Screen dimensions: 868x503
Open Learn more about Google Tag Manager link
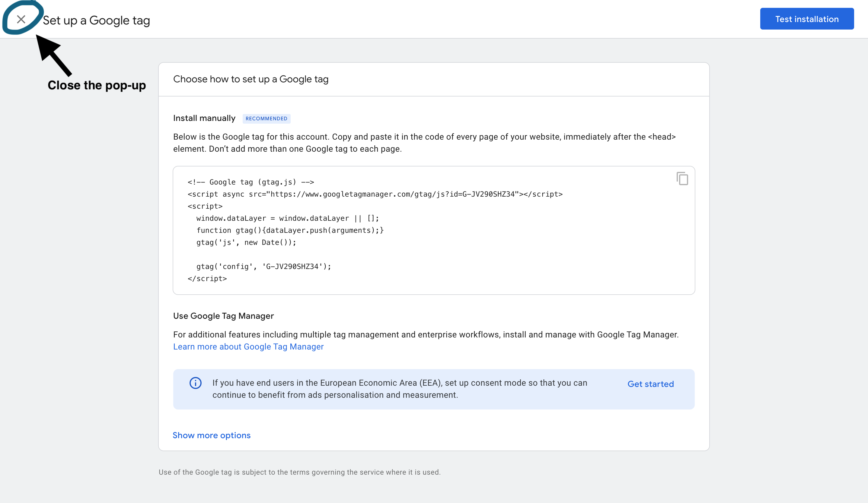[x=248, y=346]
